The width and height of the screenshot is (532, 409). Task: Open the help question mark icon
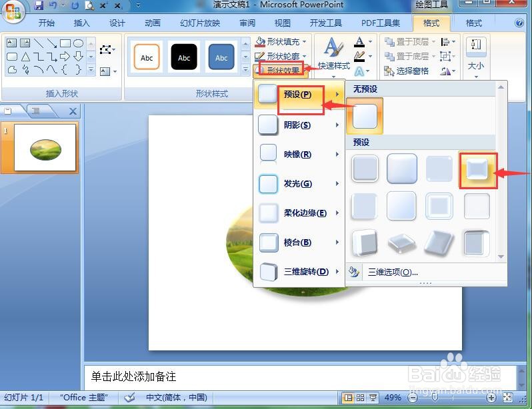[519, 23]
